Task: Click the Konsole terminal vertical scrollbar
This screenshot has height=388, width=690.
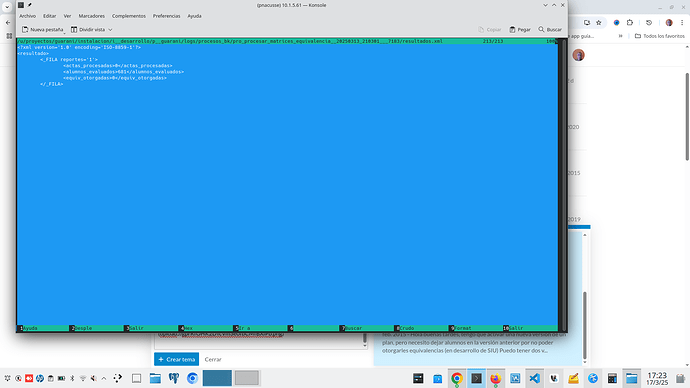Action: point(562,185)
